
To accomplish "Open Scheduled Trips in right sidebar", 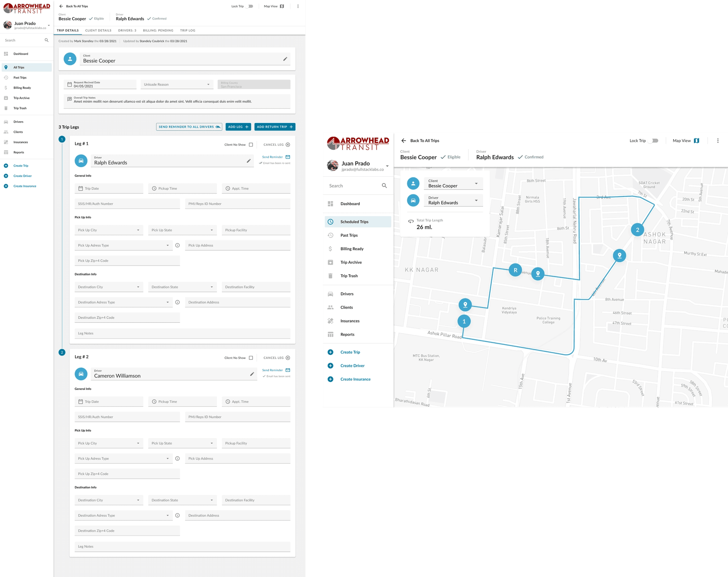I will coord(358,222).
